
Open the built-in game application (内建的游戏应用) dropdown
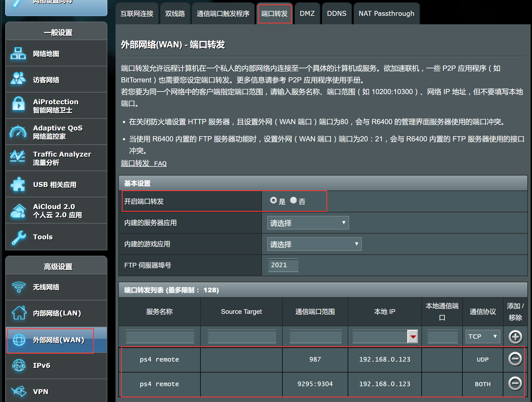coord(314,244)
